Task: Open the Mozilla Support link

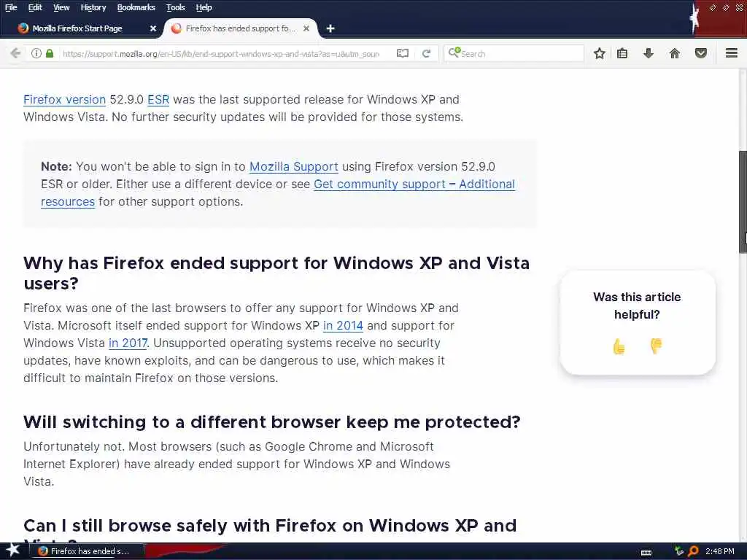Action: [x=293, y=167]
